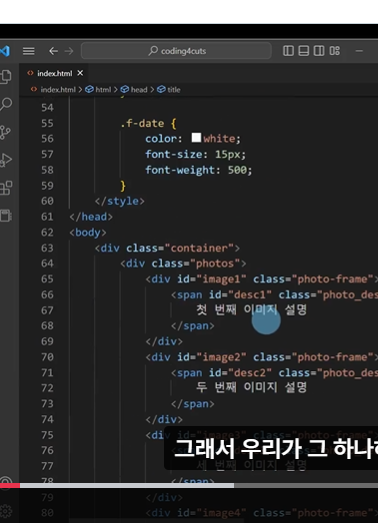Viewport: 378px width, 529px height.
Task: Go forward with the right arrow
Action: click(69, 51)
